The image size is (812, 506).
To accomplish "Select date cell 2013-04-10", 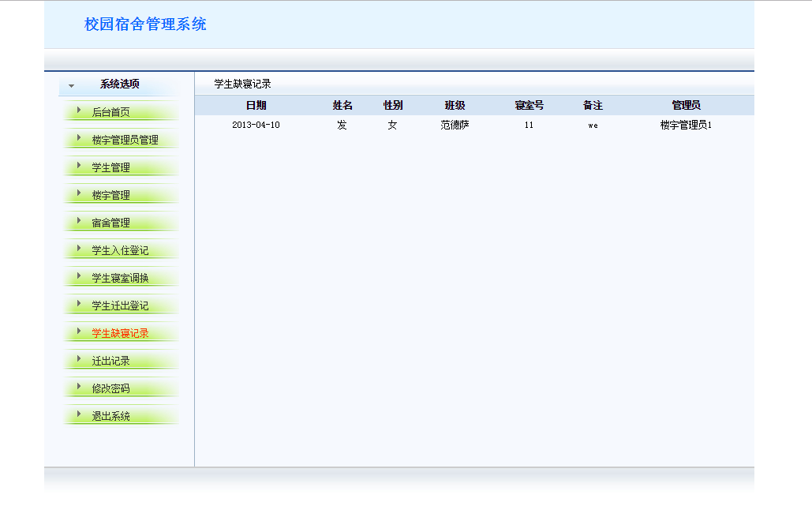I will [x=256, y=125].
